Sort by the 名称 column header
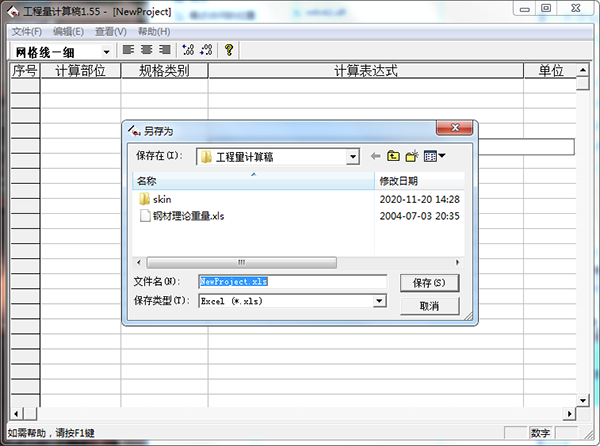The width and height of the screenshot is (600, 446). pyautogui.click(x=253, y=181)
